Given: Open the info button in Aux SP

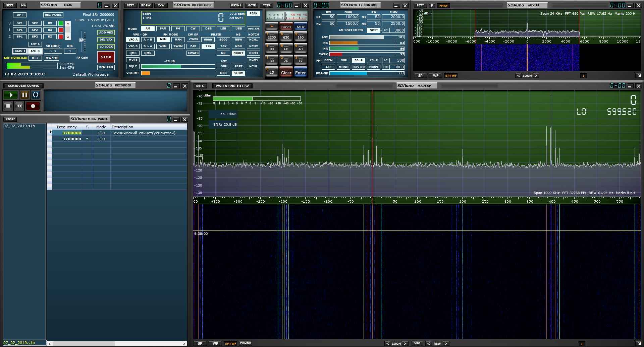Looking at the screenshot, I should [x=584, y=76].
